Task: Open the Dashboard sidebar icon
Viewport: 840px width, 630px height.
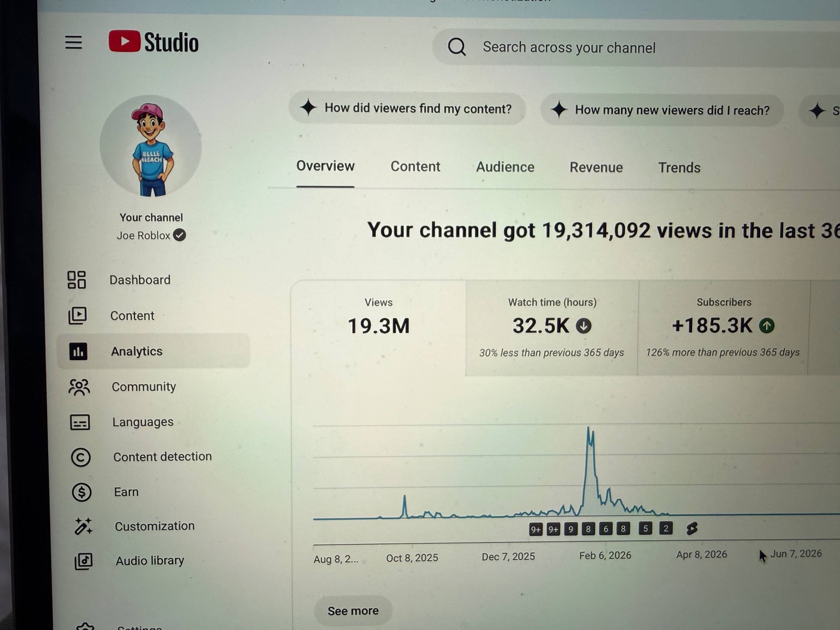Action: pos(77,280)
